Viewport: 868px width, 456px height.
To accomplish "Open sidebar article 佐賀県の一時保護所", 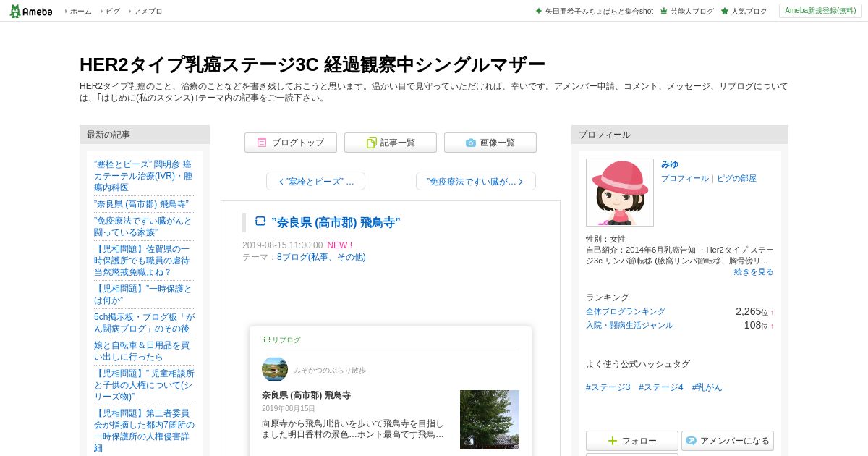I will click(x=142, y=261).
